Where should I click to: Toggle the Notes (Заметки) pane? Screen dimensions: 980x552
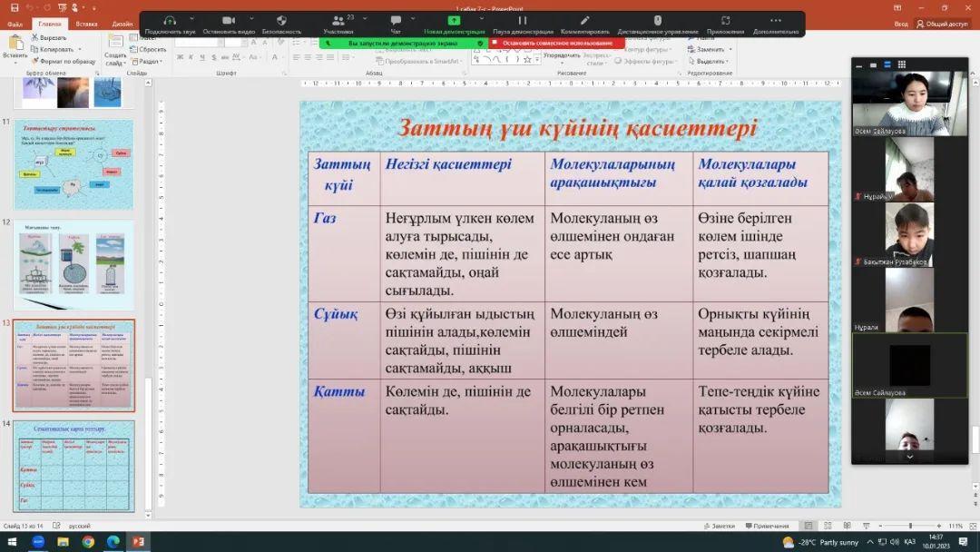tap(720, 526)
